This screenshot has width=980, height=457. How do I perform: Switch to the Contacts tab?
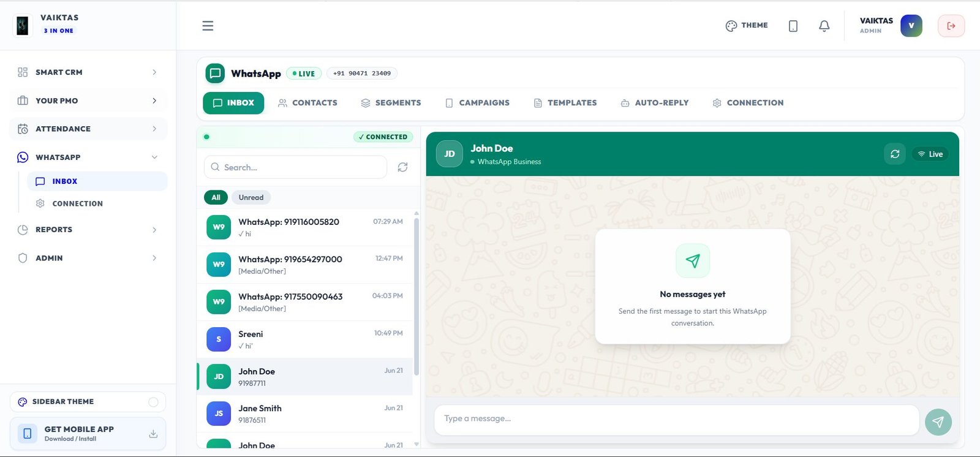point(307,103)
